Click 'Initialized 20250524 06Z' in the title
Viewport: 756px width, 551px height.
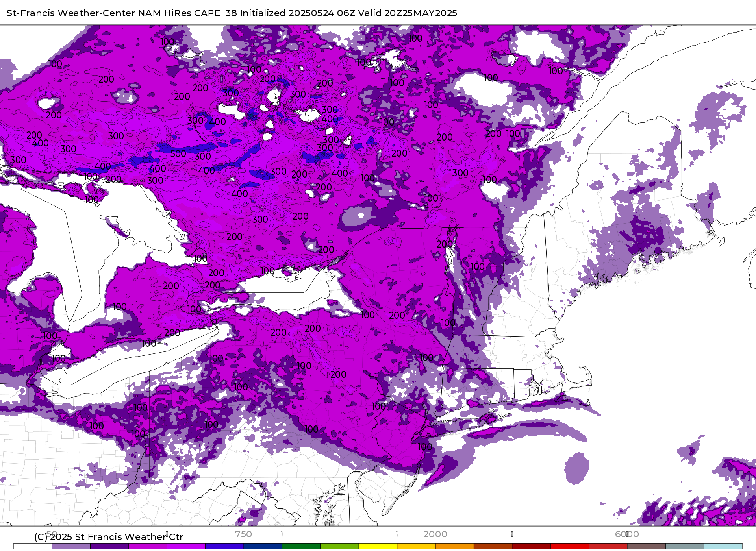[297, 13]
